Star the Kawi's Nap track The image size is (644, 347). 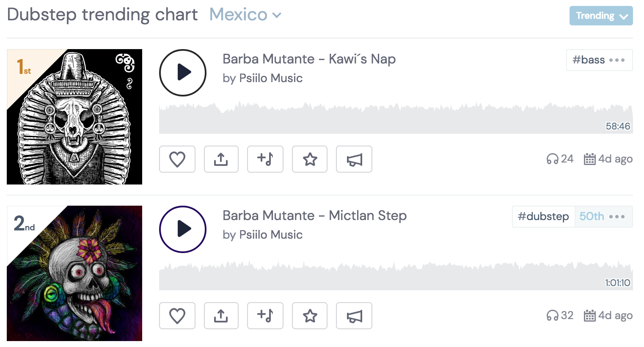310,160
